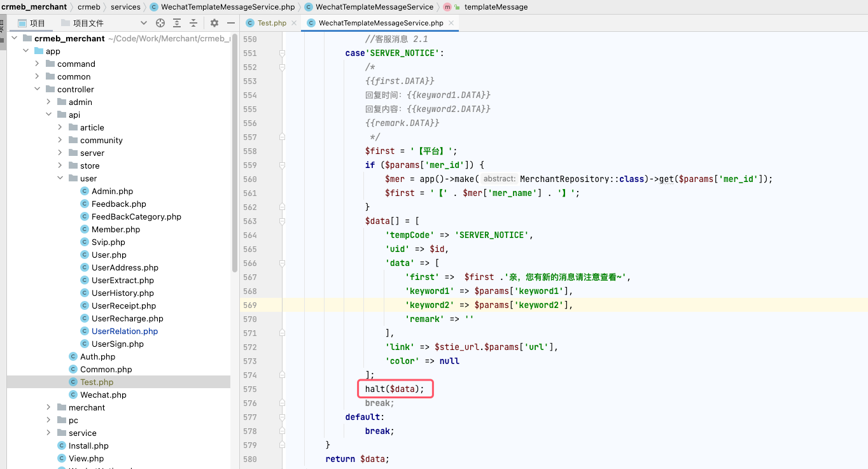The height and width of the screenshot is (469, 868).
Task: Select the UserRelation.php file
Action: 124,331
